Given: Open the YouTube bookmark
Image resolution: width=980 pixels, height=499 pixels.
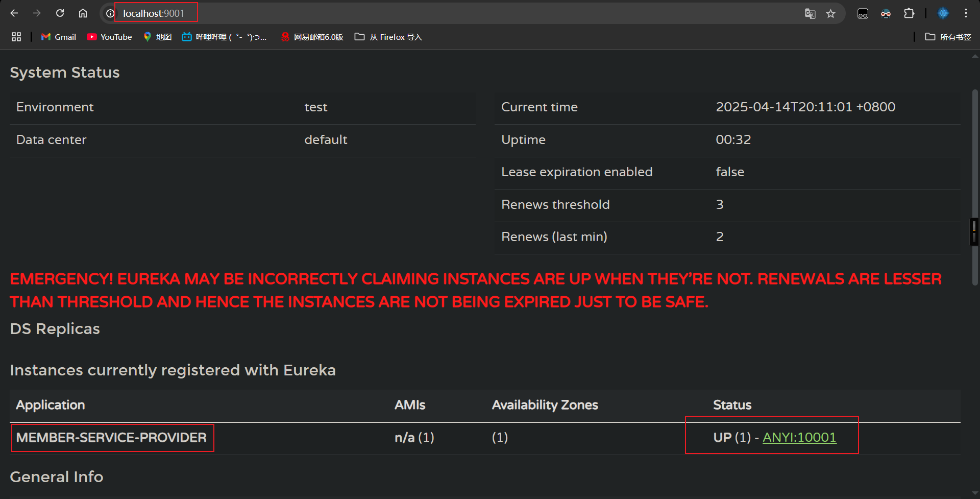Looking at the screenshot, I should [109, 37].
